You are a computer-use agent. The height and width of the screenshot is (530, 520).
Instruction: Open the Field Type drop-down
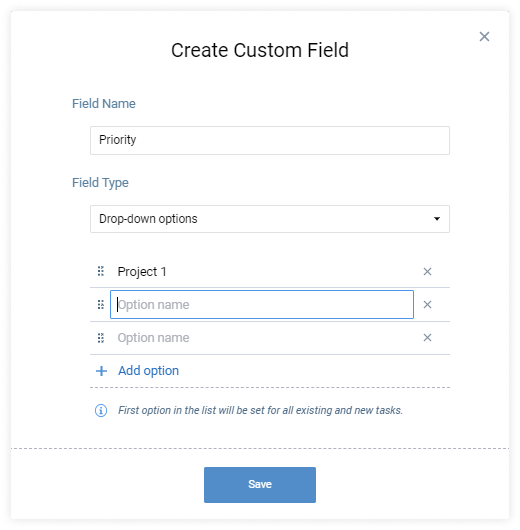pyautogui.click(x=270, y=219)
